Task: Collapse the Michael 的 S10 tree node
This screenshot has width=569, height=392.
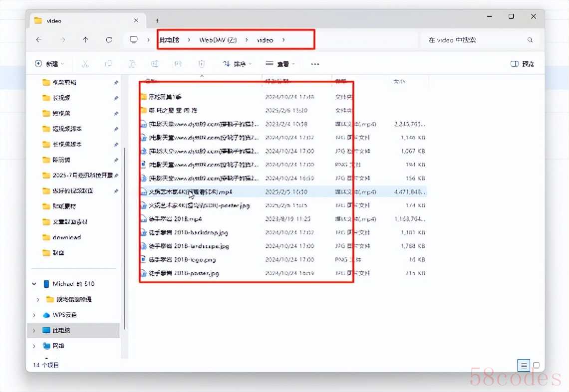Action: tap(34, 284)
